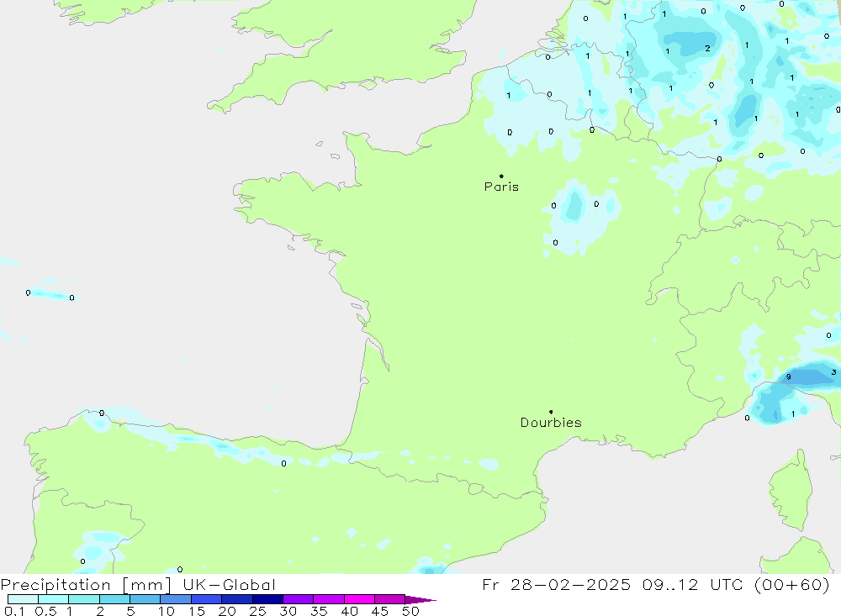This screenshot has width=841, height=616.
Task: Click the 'Precipitation [mm]' title text
Action: (86, 585)
